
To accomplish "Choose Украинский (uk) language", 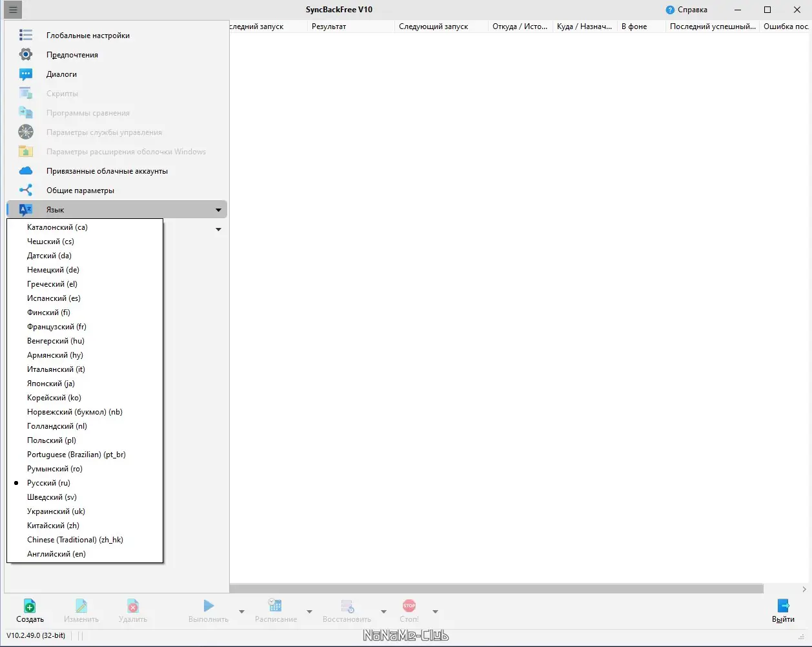I will coord(85,511).
